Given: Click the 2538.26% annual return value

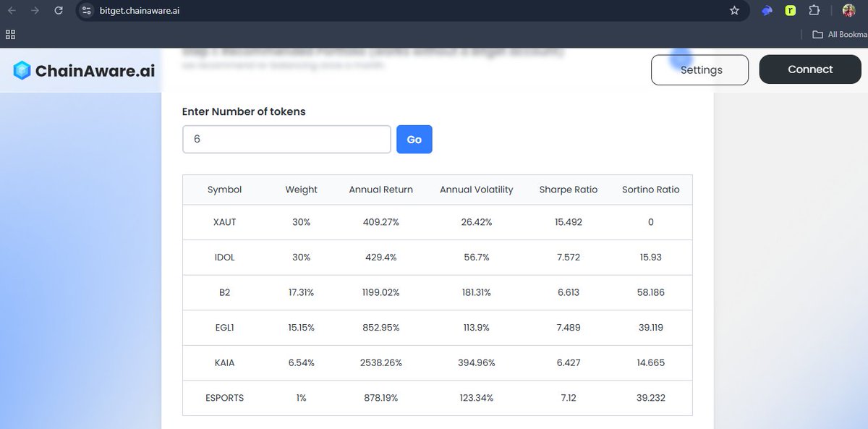Looking at the screenshot, I should 381,362.
